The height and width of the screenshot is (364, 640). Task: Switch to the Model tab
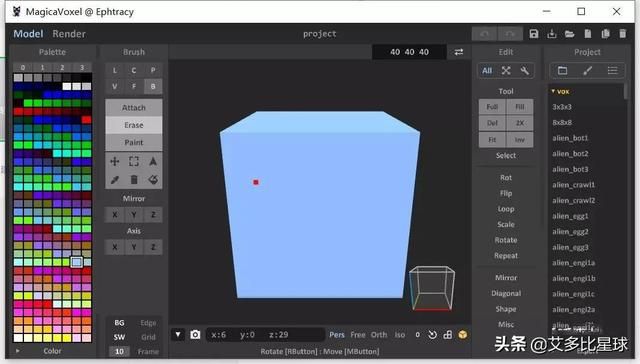(x=28, y=34)
